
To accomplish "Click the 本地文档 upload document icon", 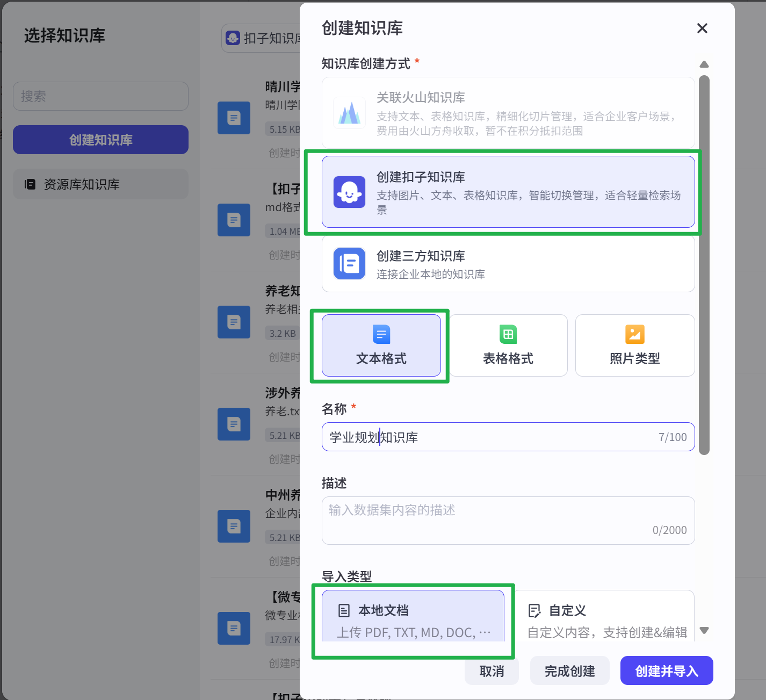I will point(343,610).
